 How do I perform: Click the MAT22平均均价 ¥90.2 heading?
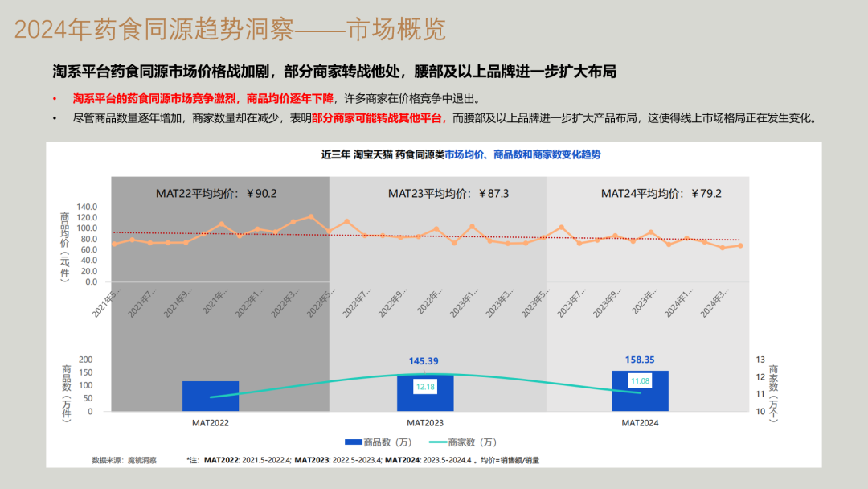216,193
